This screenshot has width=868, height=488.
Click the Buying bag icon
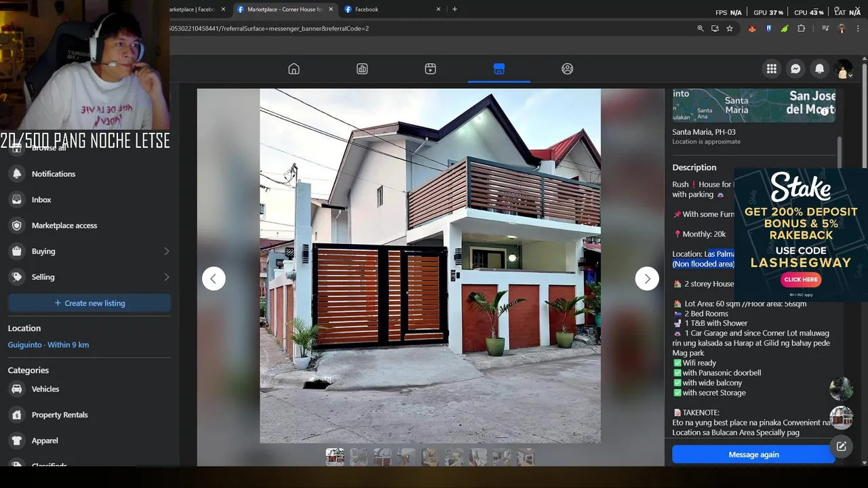(17, 251)
